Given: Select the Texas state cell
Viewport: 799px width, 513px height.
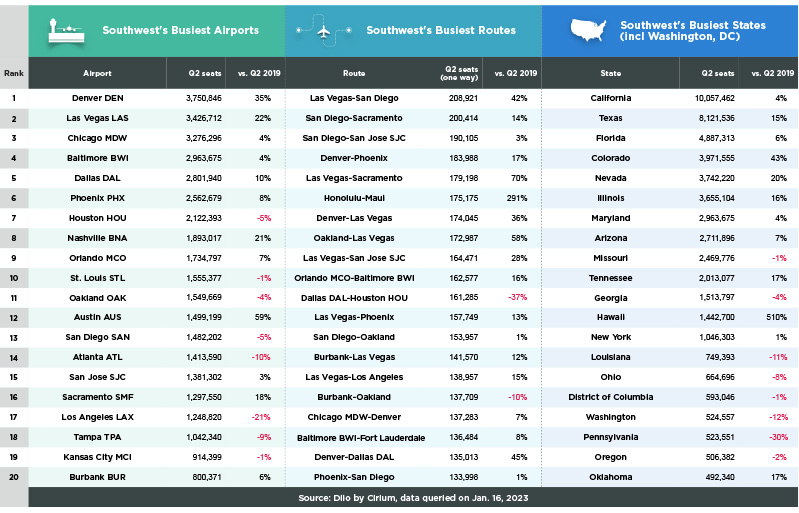Looking at the screenshot, I should (x=610, y=118).
